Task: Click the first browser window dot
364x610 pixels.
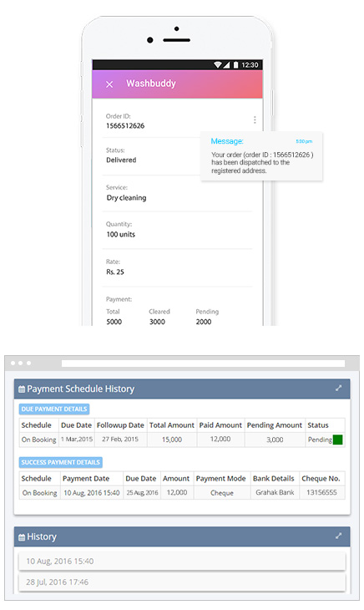Action: 13,363
